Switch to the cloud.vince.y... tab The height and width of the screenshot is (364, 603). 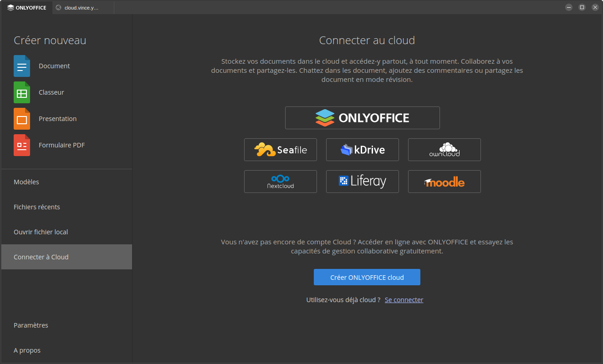click(81, 8)
